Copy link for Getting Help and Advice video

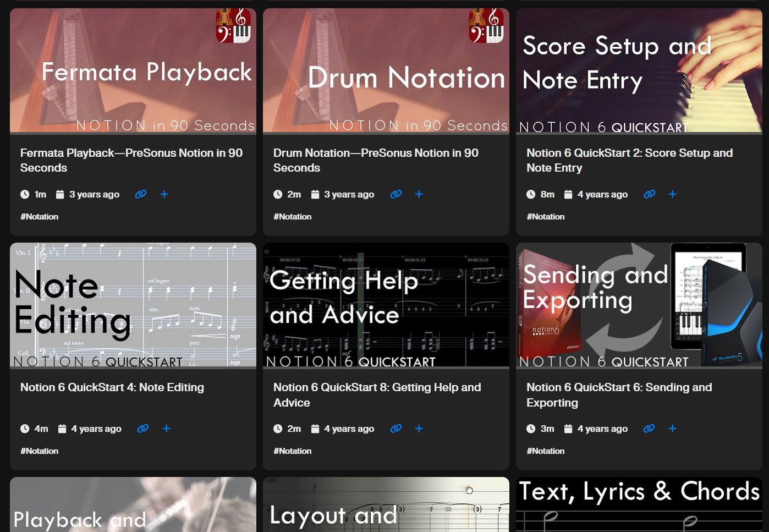click(396, 429)
